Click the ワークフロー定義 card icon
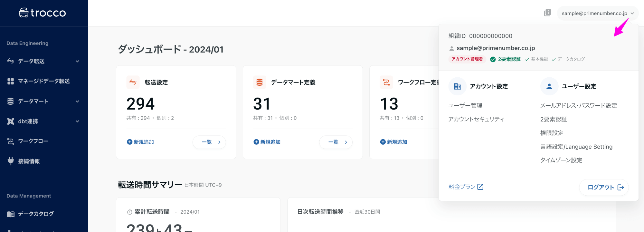Image resolution: width=644 pixels, height=232 pixels. pos(386,82)
